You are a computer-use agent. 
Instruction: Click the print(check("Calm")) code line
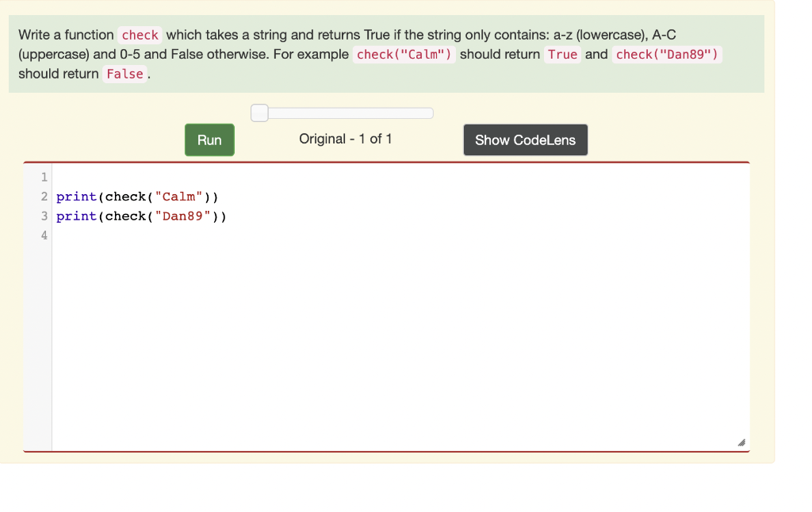[137, 197]
